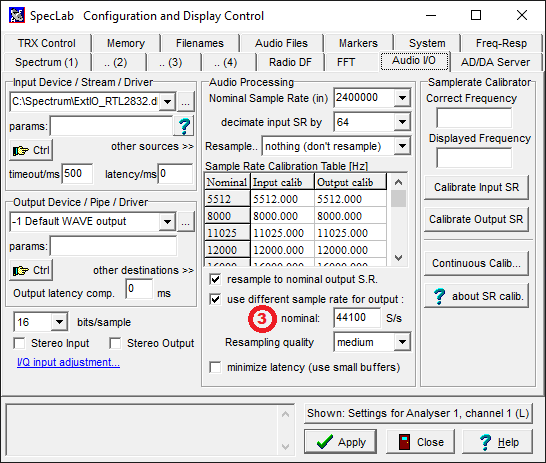Viewport: 546px width, 463px height.
Task: Toggle use different sample rate for output
Action: coord(215,299)
